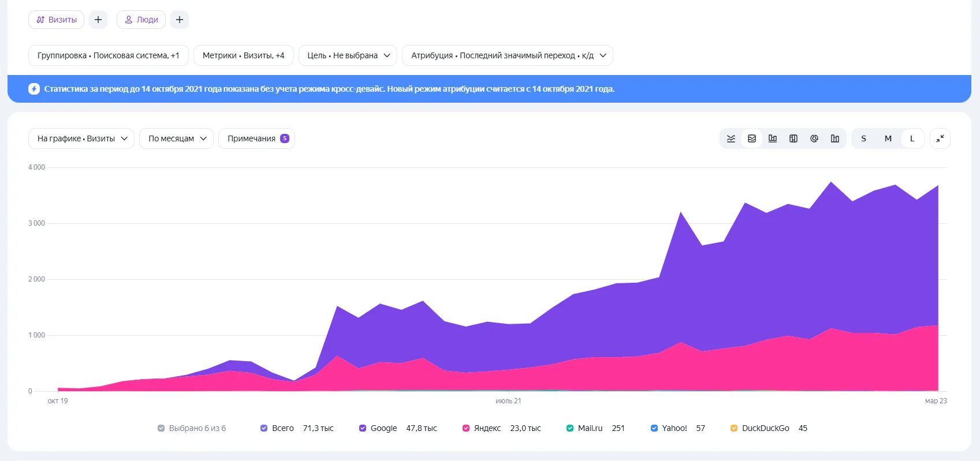Uncheck the Yahoo! series checkbox
This screenshot has height=461, width=980.
[654, 428]
